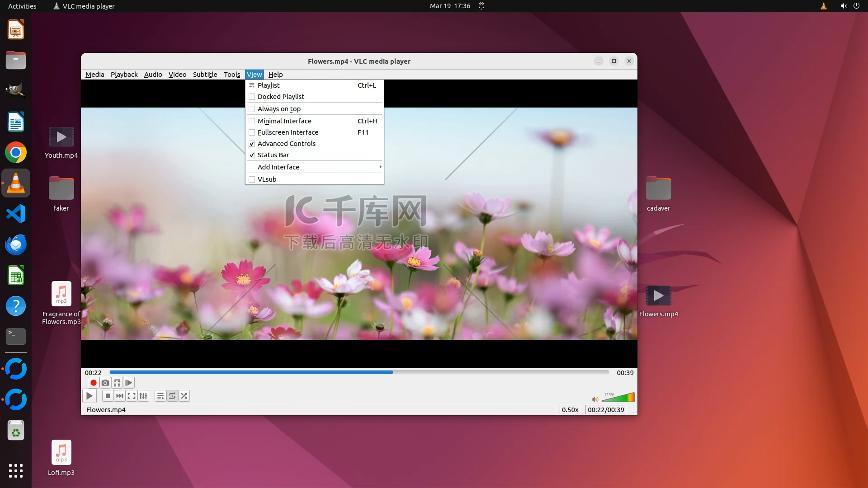Toggle the fullscreen video button
868x488 pixels.
pos(132,396)
